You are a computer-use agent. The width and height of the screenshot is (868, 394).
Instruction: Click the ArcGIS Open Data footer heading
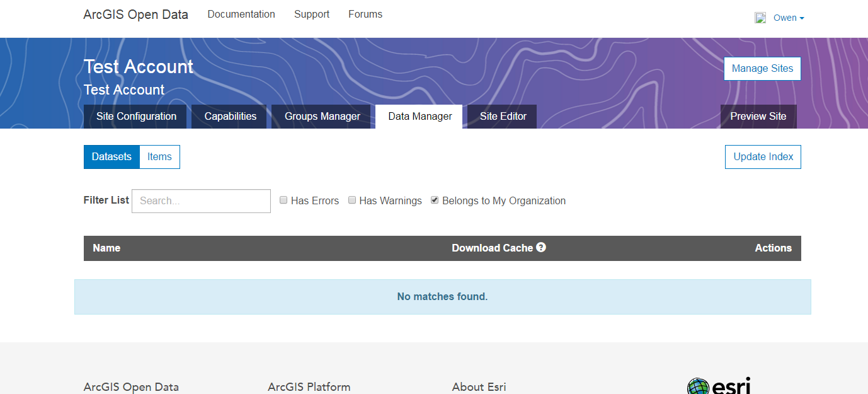click(131, 387)
